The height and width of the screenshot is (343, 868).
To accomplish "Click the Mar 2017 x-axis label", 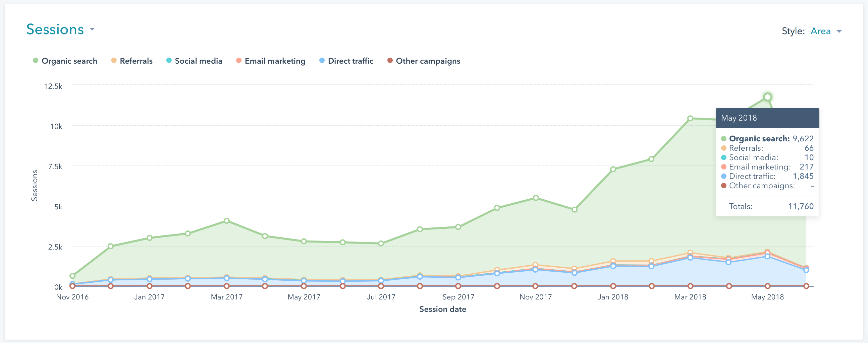I will 227,297.
